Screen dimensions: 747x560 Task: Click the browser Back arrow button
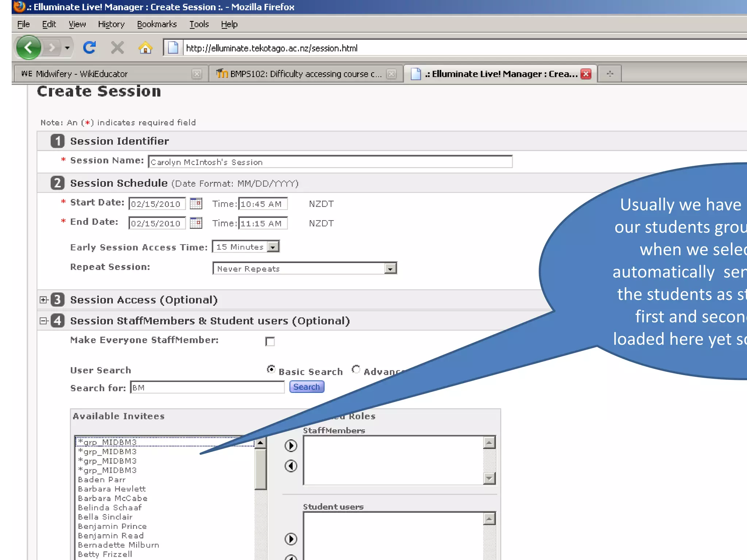pyautogui.click(x=28, y=48)
